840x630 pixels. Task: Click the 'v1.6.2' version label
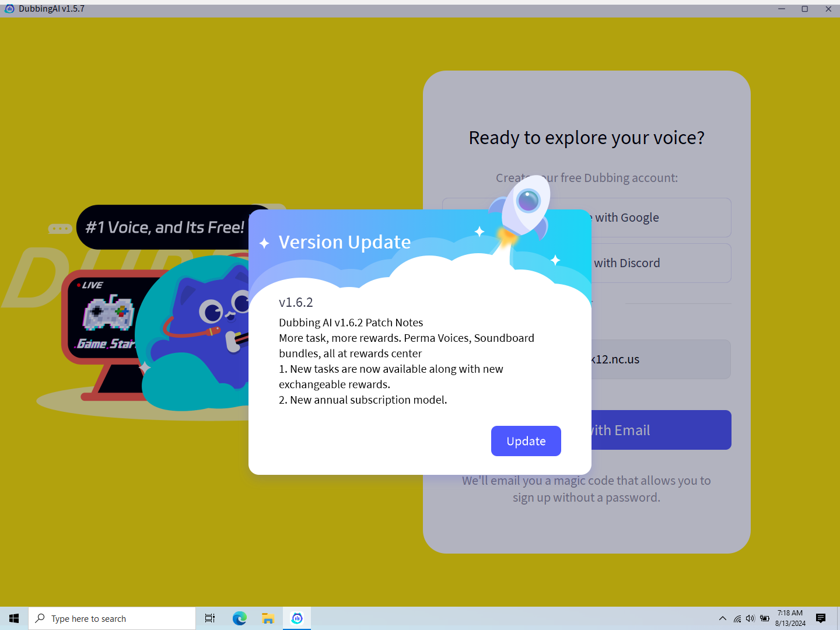pos(296,302)
